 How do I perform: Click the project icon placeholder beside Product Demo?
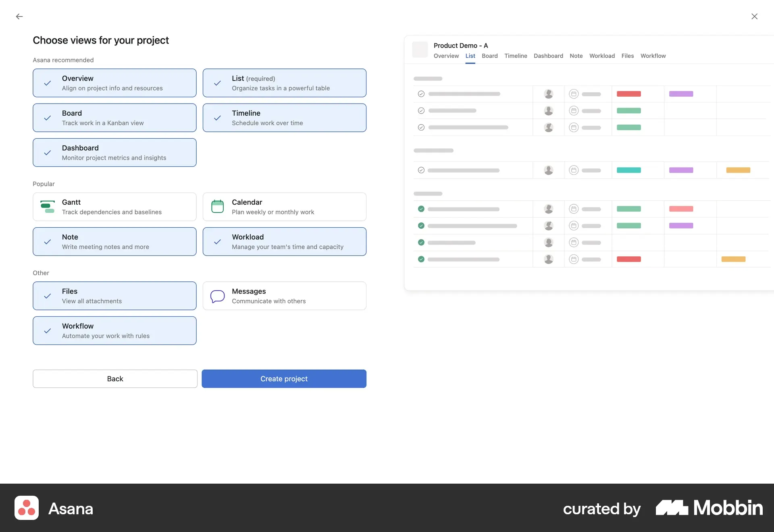420,50
